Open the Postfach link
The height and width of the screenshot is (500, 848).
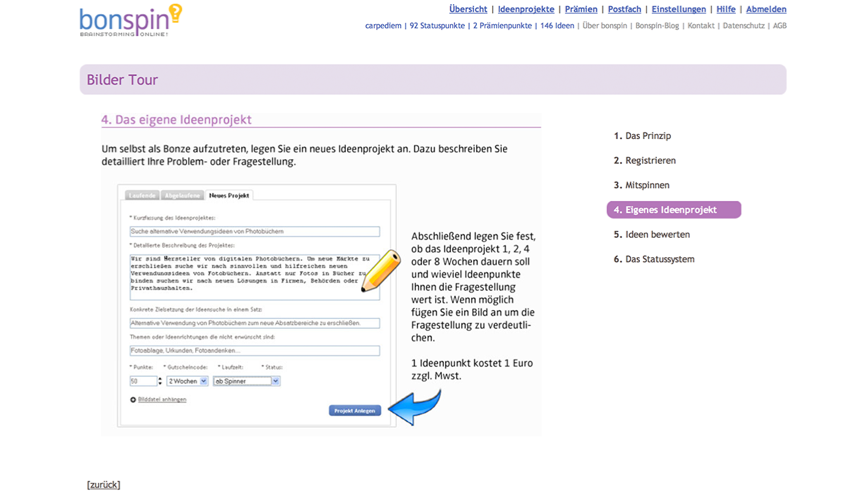624,9
